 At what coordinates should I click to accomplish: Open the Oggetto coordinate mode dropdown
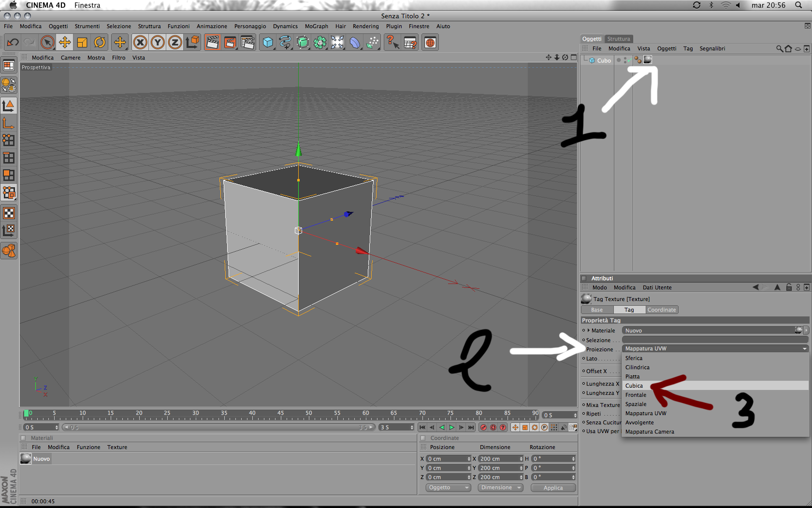click(449, 488)
